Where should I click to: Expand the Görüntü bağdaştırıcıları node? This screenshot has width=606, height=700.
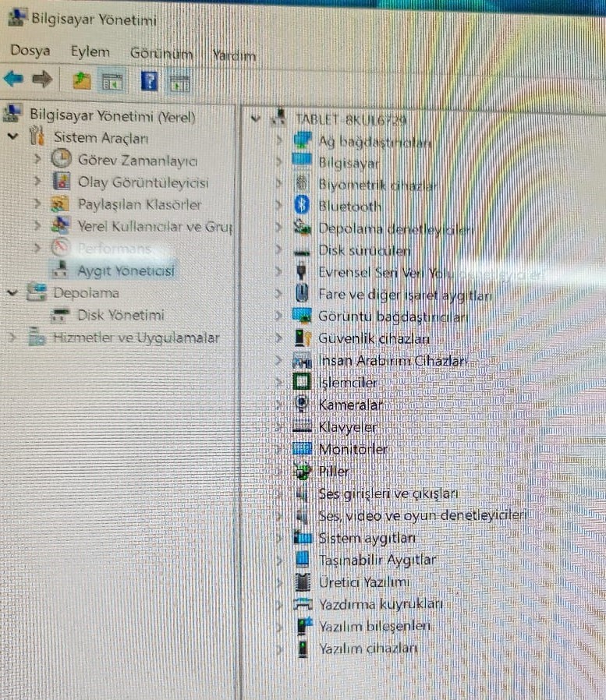[279, 316]
